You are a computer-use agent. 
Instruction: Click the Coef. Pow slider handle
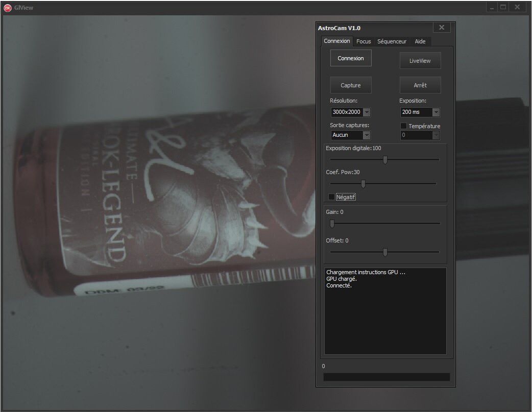click(x=364, y=184)
